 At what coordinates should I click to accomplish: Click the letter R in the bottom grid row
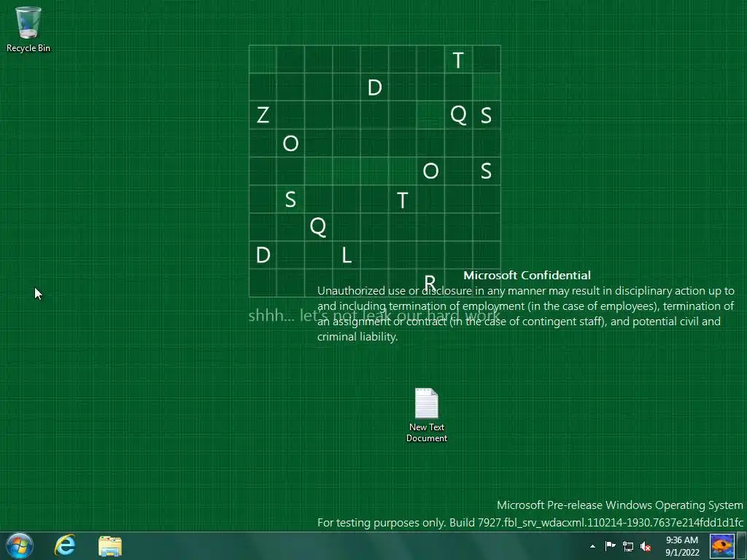430,282
